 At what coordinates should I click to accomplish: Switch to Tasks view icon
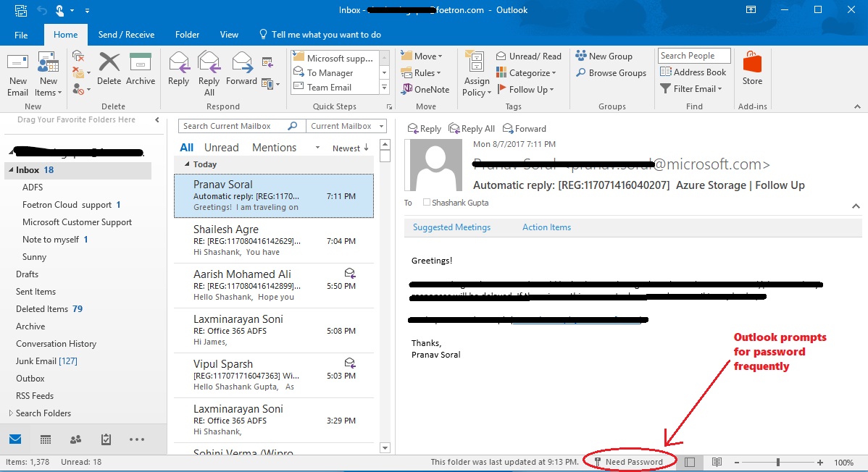(107, 439)
